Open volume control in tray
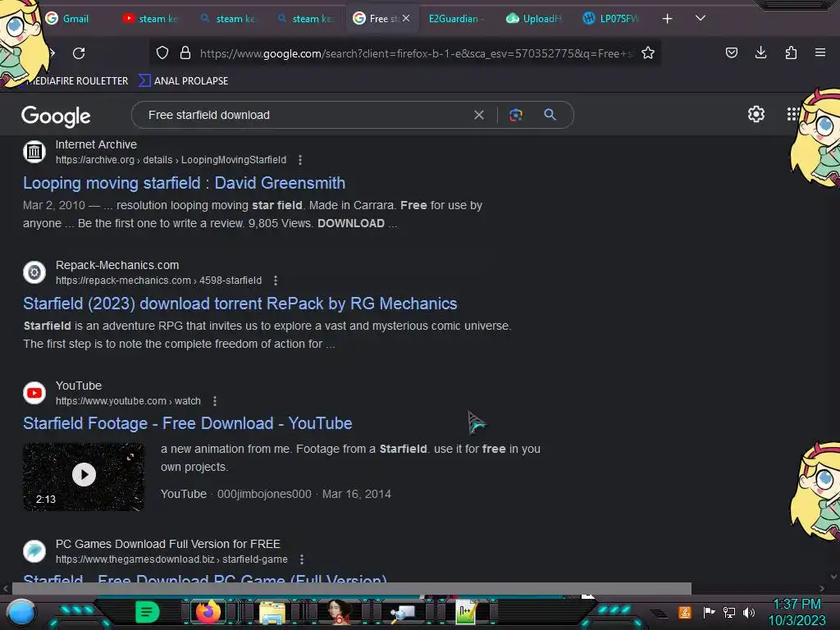Screen dimensions: 840x630 coord(749,612)
